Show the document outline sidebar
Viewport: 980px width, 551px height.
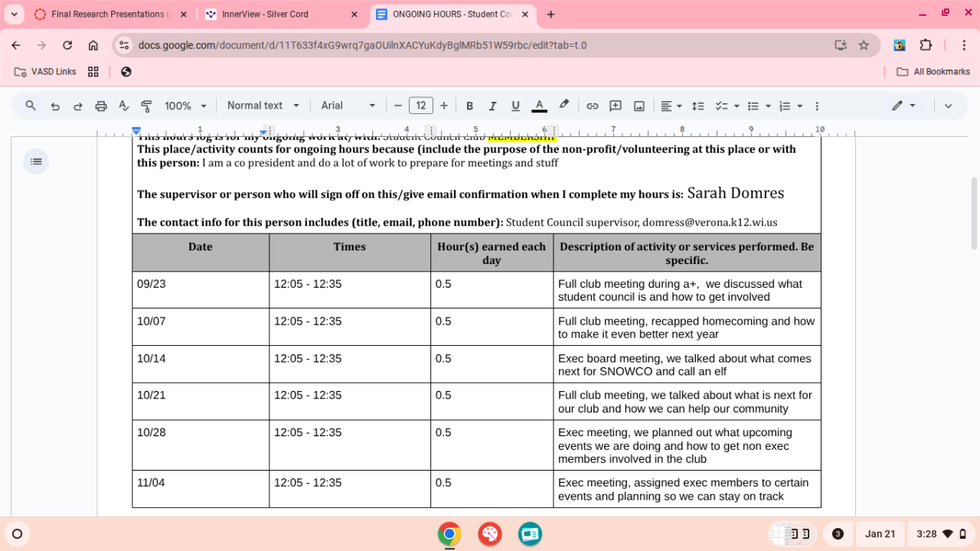tap(35, 161)
